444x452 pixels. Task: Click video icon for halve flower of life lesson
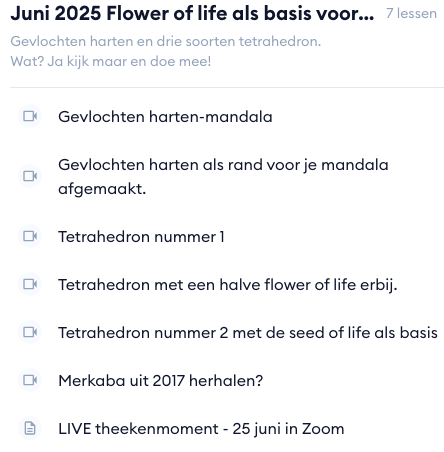(30, 284)
